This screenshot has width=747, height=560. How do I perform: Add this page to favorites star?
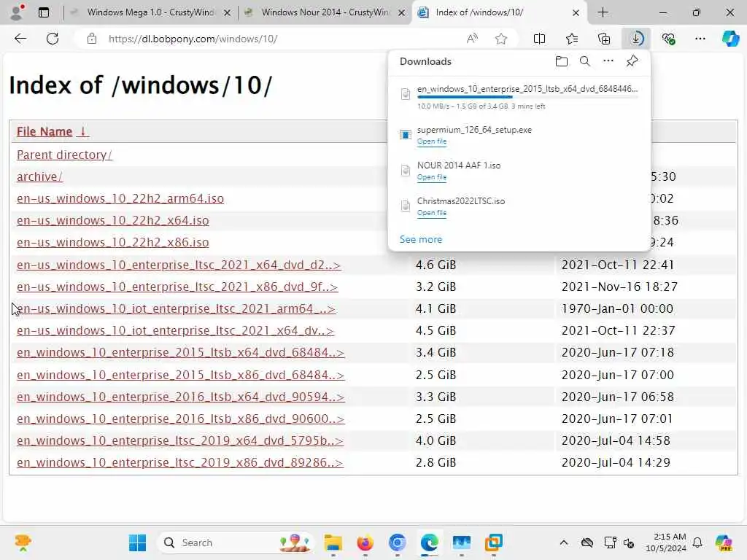[x=500, y=39]
